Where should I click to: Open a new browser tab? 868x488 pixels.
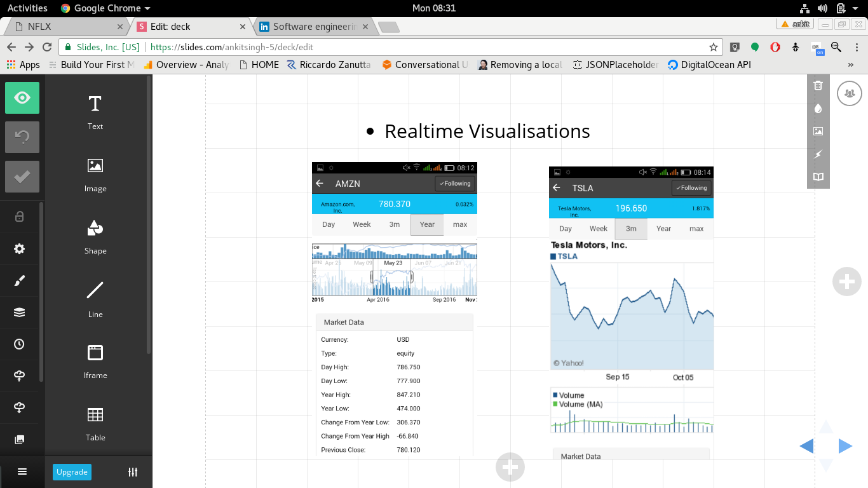[x=388, y=27]
